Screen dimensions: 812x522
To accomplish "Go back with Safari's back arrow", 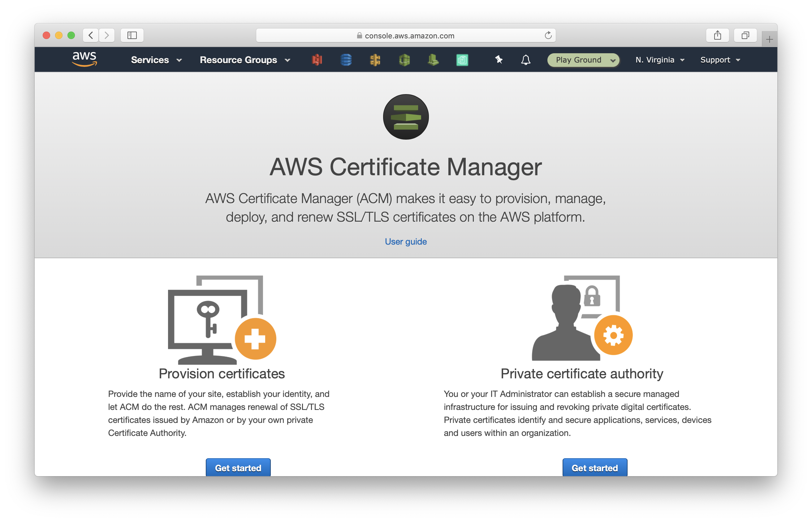I will 90,35.
